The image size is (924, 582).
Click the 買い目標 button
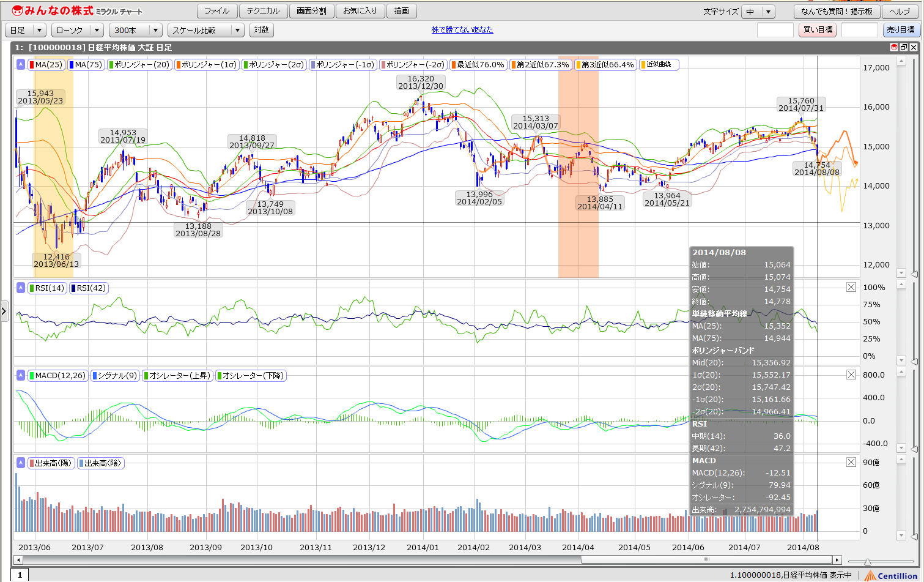[818, 29]
